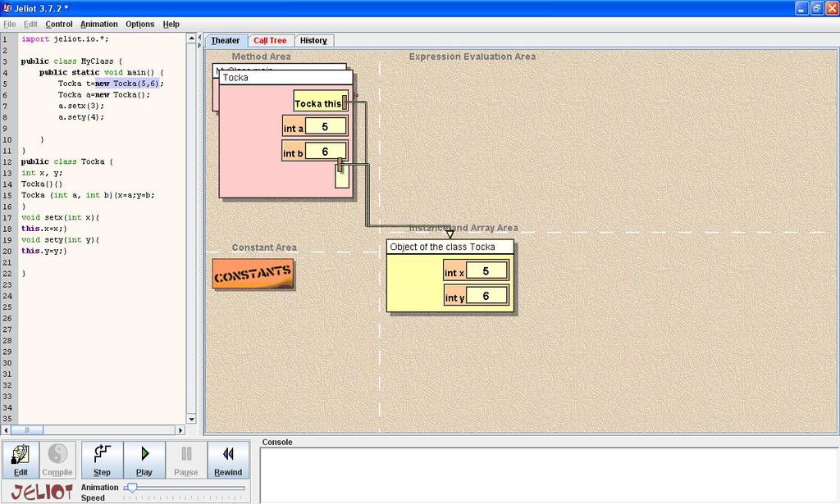Open the File menu
This screenshot has width=840, height=504.
pos(10,24)
